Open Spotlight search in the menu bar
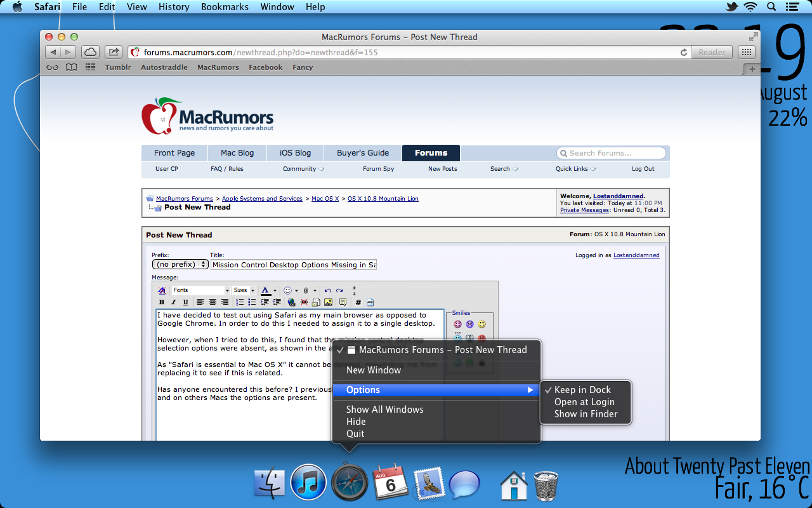This screenshot has width=812, height=508. [771, 7]
